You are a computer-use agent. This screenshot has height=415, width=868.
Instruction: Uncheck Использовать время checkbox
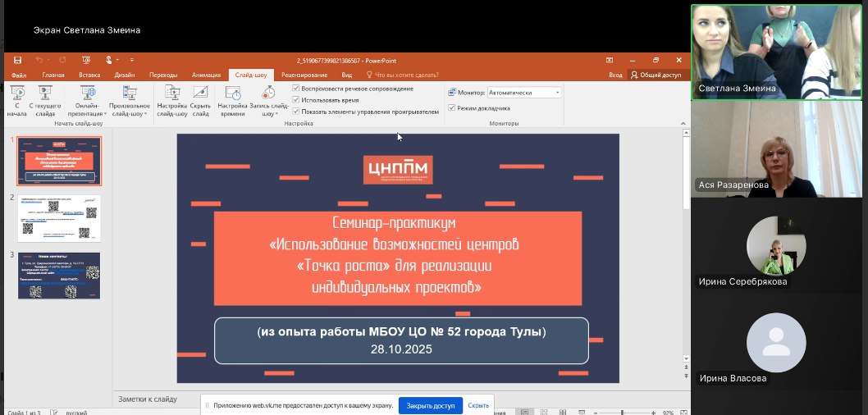pos(296,99)
